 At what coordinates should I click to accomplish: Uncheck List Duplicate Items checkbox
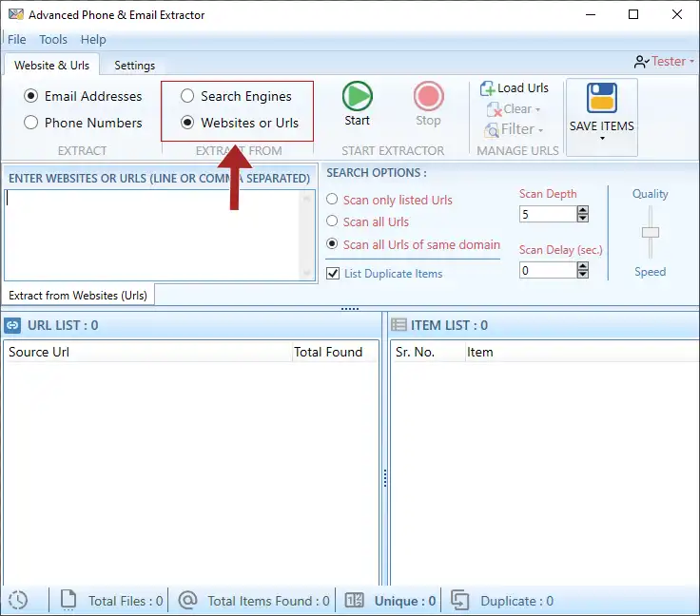(333, 274)
